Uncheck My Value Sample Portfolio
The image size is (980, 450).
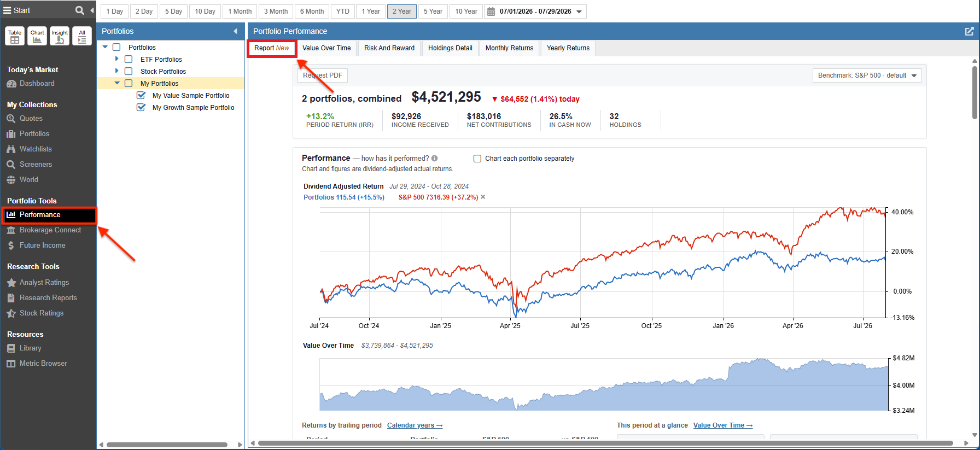tap(141, 95)
